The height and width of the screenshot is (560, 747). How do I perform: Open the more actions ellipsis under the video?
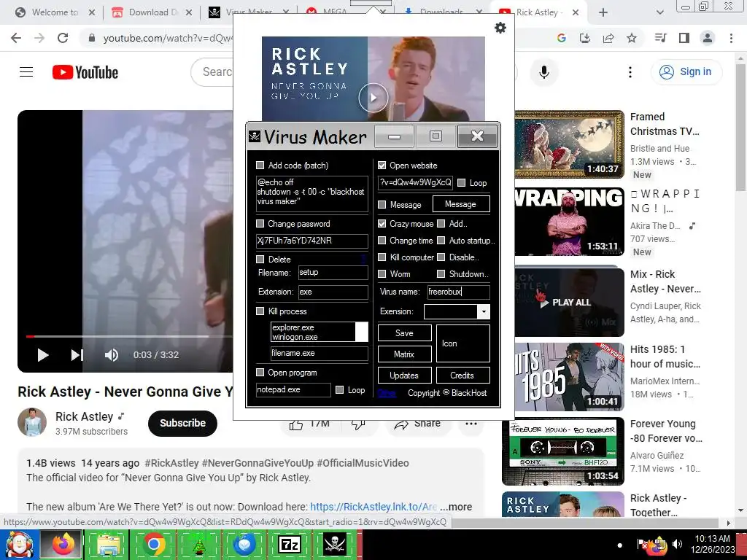471,424
